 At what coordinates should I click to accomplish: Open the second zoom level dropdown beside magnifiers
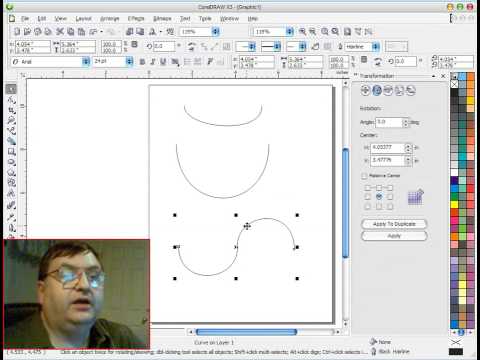click(290, 32)
